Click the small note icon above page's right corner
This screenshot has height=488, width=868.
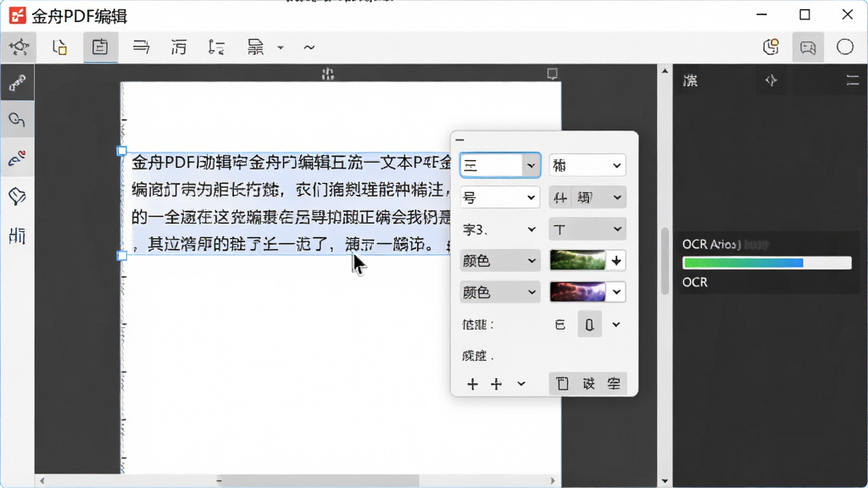(x=552, y=74)
